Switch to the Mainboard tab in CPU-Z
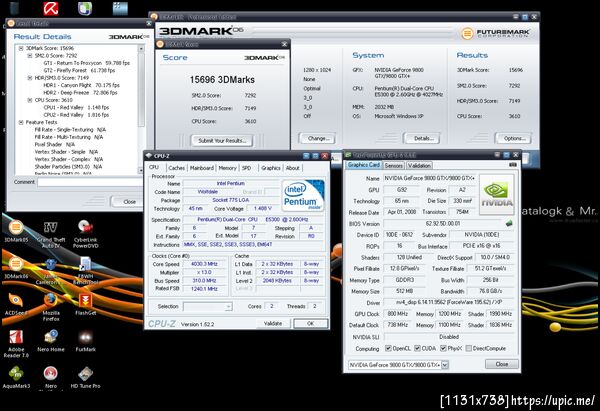 pyautogui.click(x=202, y=168)
